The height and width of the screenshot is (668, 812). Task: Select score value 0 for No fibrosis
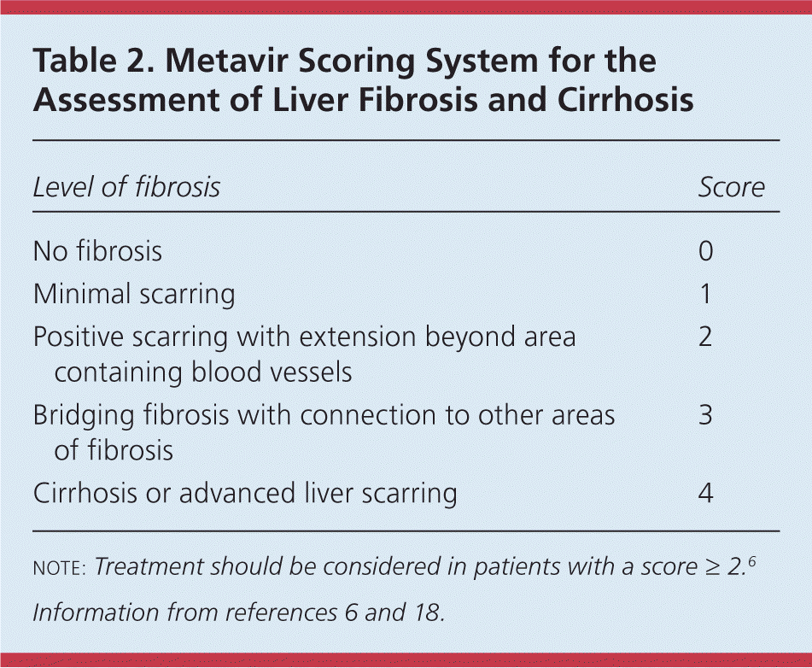704,251
